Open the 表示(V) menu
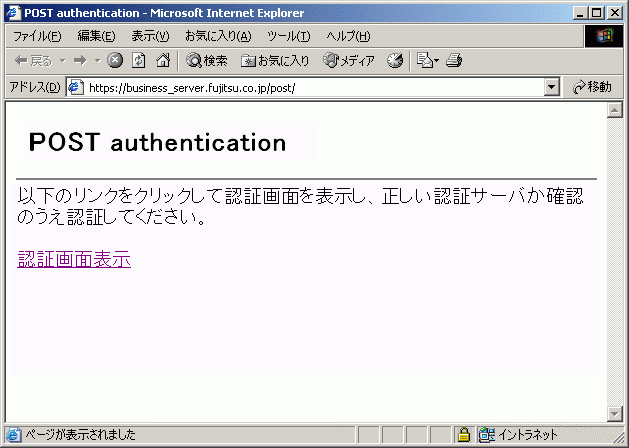The width and height of the screenshot is (629, 448). click(150, 36)
